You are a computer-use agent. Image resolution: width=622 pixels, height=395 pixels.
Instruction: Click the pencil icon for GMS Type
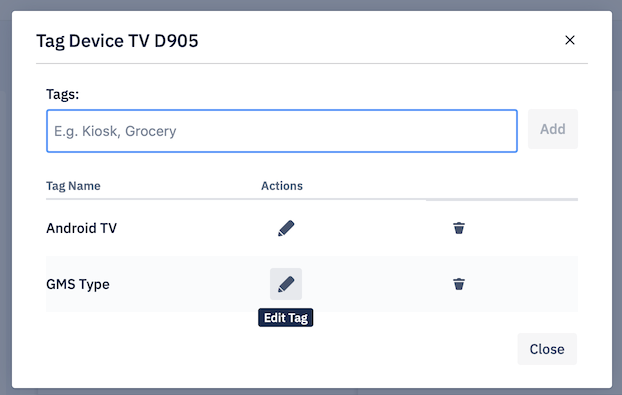pyautogui.click(x=286, y=284)
